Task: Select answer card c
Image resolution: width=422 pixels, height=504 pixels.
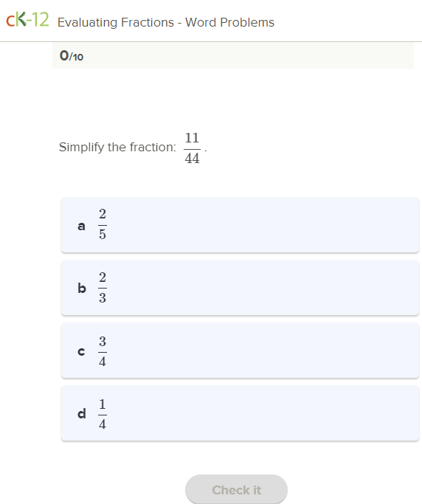Action: [x=240, y=351]
